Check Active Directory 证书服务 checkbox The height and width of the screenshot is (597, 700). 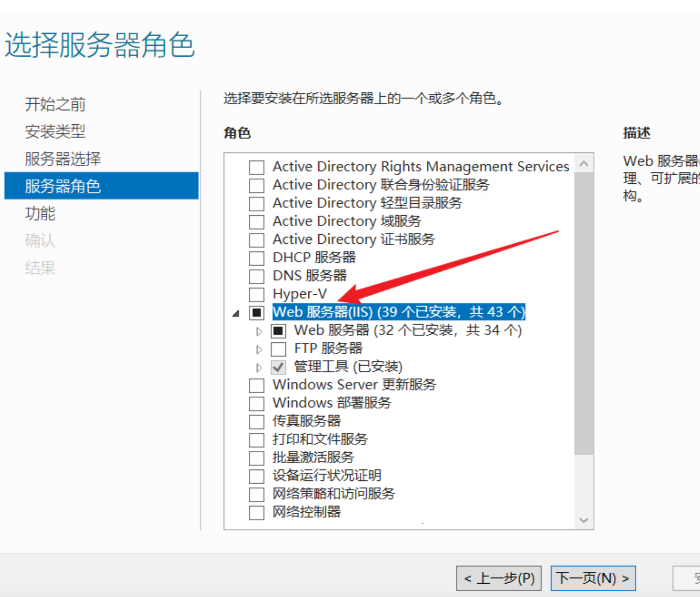pyautogui.click(x=256, y=240)
